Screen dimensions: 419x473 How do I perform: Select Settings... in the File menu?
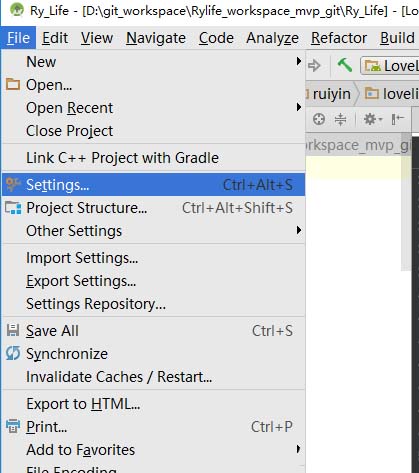(x=153, y=185)
